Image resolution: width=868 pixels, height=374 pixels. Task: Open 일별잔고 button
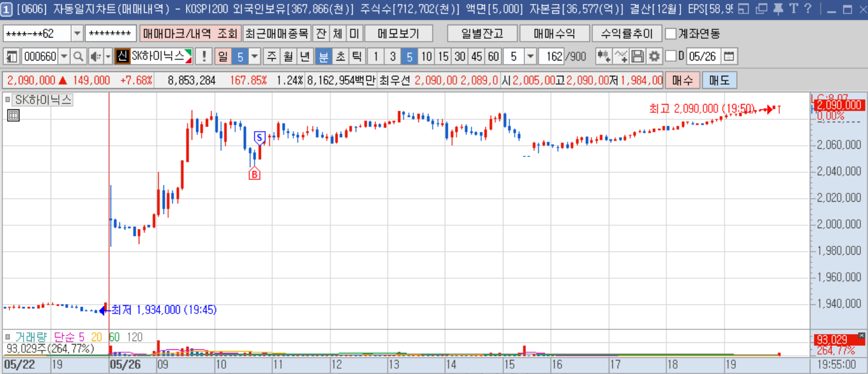(x=482, y=34)
